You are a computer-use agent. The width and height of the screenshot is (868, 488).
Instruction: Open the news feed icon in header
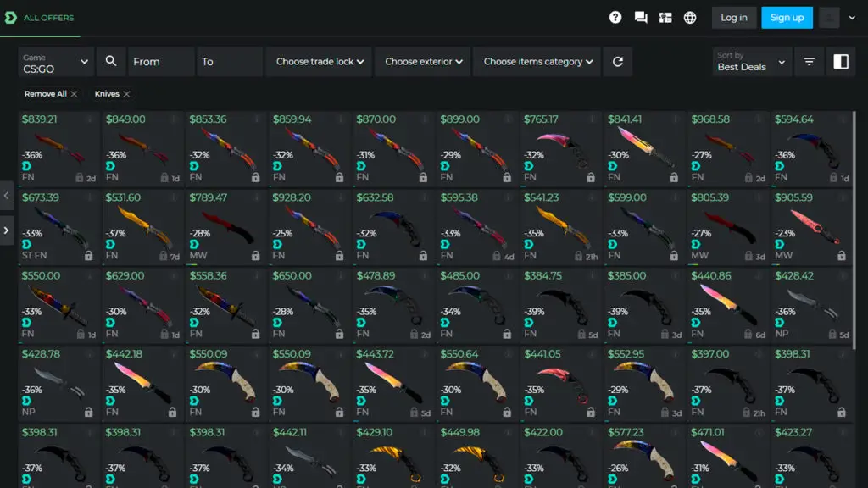click(x=665, y=18)
